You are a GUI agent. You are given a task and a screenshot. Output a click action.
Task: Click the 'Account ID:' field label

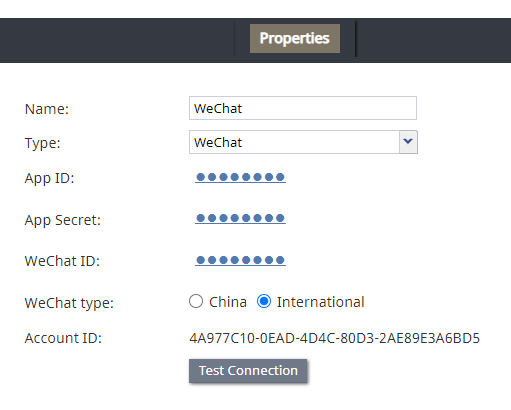tap(63, 338)
